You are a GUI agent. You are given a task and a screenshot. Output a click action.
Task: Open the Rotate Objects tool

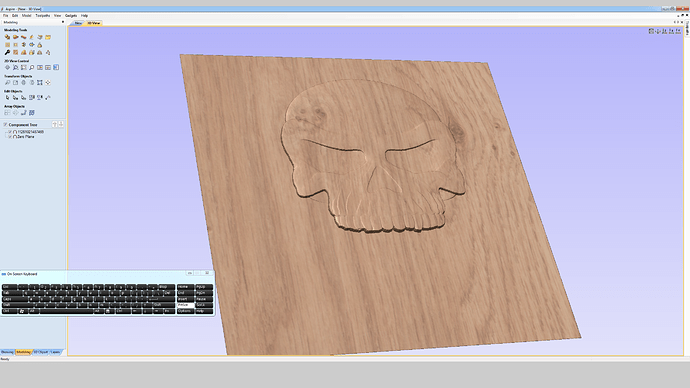pyautogui.click(x=23, y=82)
